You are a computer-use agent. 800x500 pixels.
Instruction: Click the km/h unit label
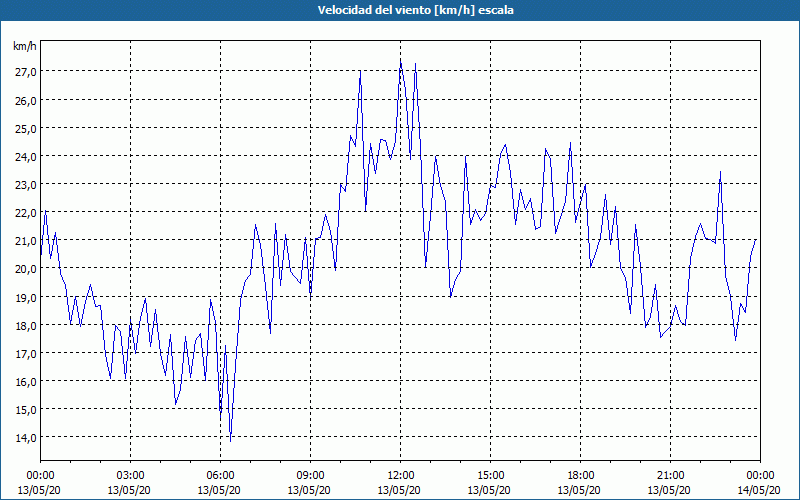[24, 46]
